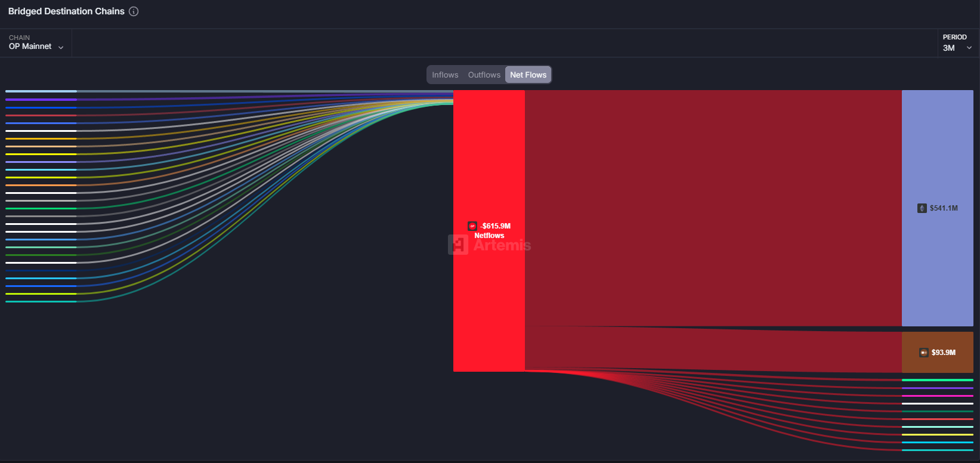Click the Artemis watermark logo
Viewport: 980px width, 463px height.
click(458, 245)
